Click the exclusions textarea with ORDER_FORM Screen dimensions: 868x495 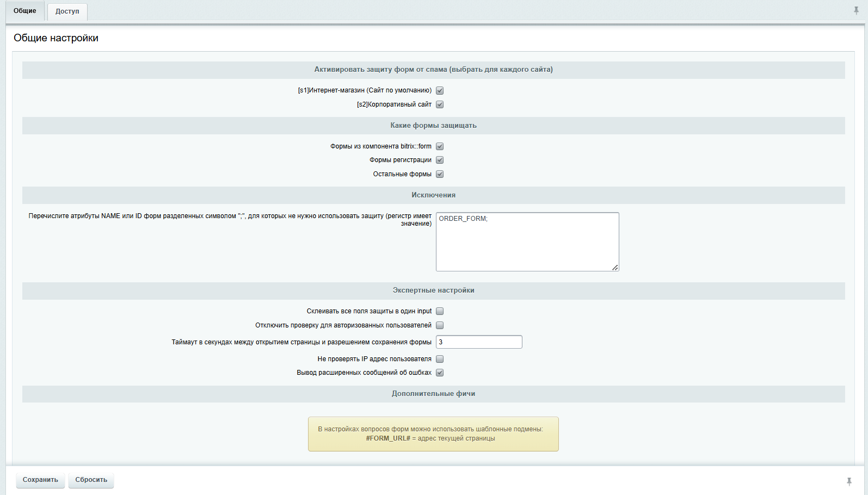tap(527, 242)
